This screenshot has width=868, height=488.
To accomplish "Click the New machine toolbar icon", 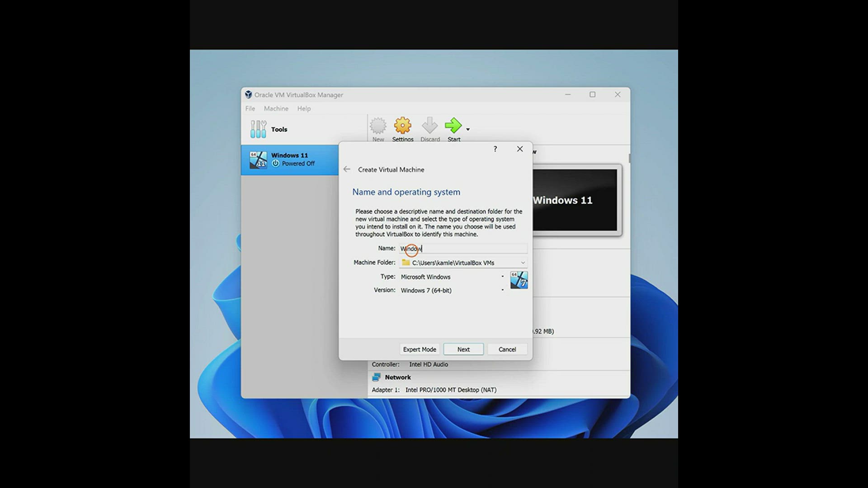I will coord(378,129).
